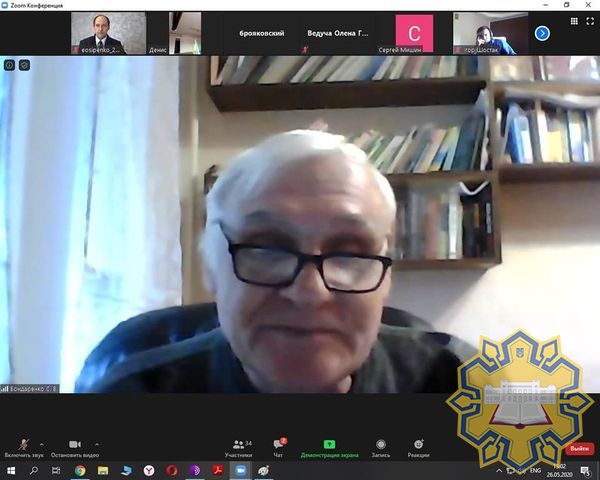Open meeting info icon in top-left

pos(10,65)
